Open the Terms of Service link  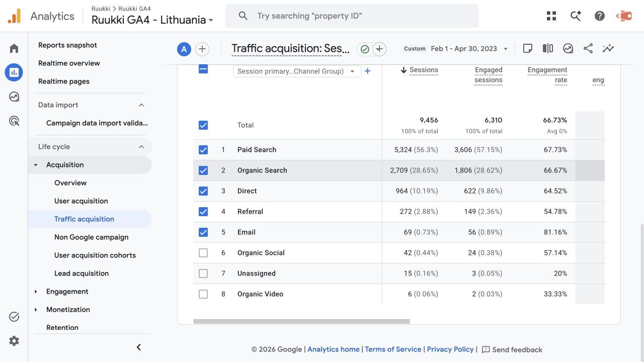[393, 349]
